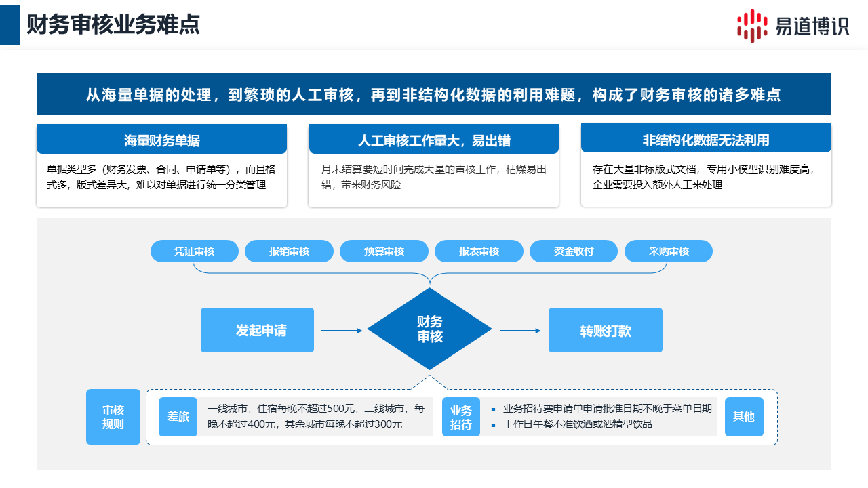
Task: Click the 海量财务单据 header tab
Action: (162, 140)
